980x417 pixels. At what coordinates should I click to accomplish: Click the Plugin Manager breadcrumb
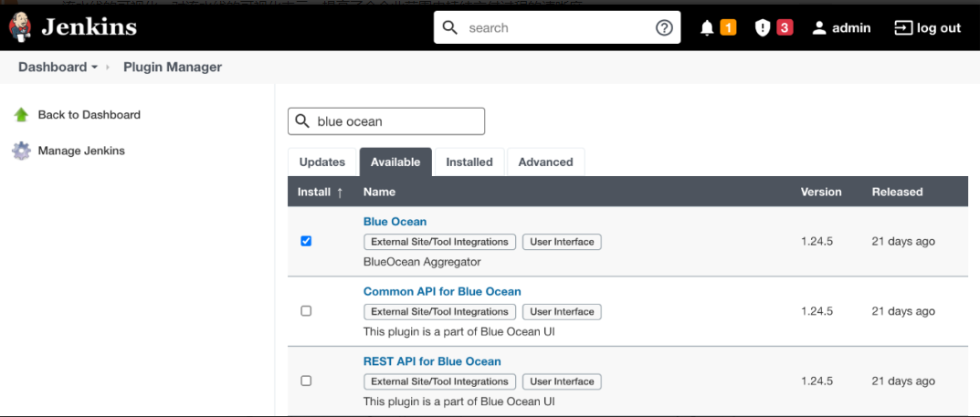click(173, 68)
